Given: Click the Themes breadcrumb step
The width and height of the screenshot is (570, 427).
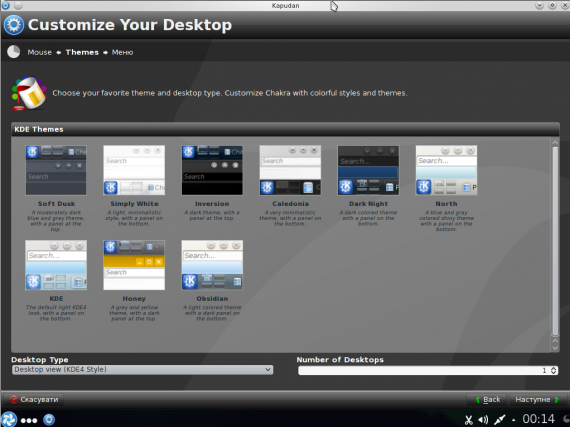Looking at the screenshot, I should click(82, 52).
